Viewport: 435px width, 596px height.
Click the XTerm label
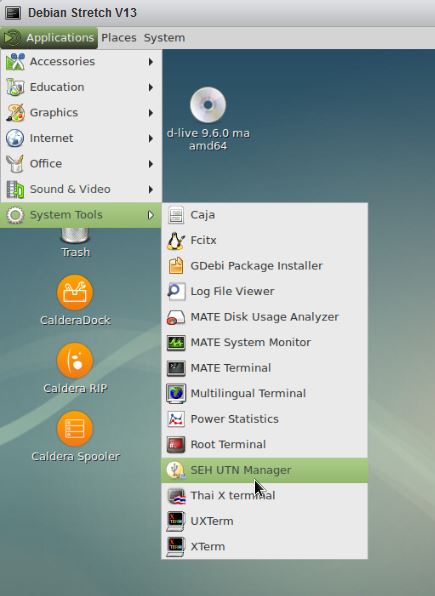point(208,546)
